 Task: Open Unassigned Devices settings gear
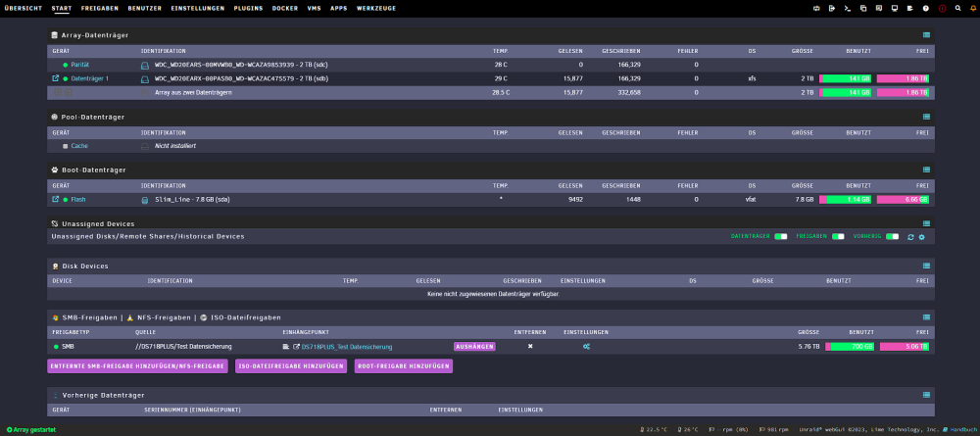point(921,237)
